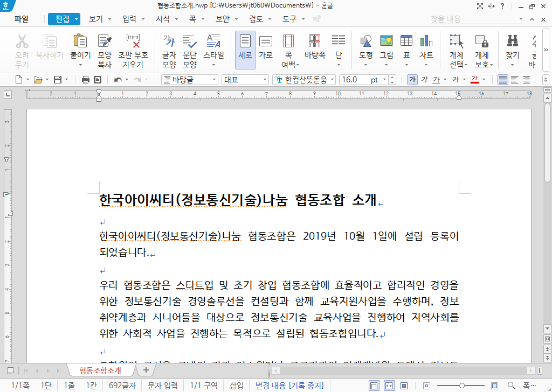This screenshot has height=392, width=552.
Task: Click the help question mark icon
Action: (x=502, y=6)
